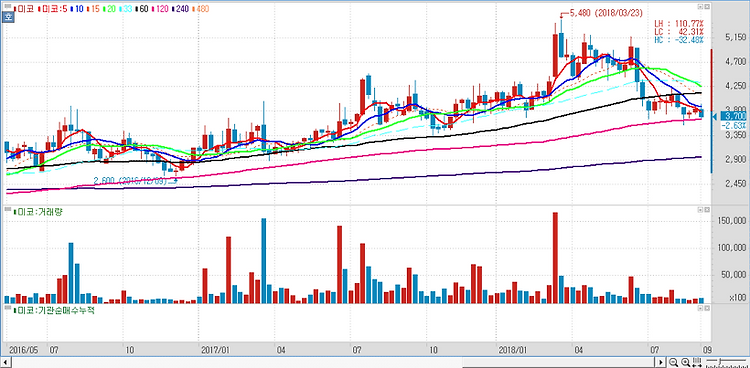Click the horizontal scrollbar right arrow
The height and width of the screenshot is (368, 750).
661,362
